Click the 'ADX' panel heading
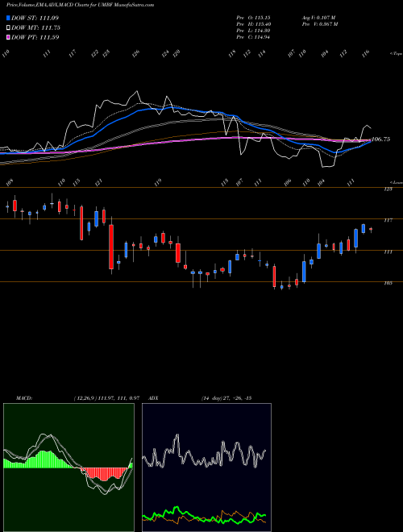 tap(154, 398)
